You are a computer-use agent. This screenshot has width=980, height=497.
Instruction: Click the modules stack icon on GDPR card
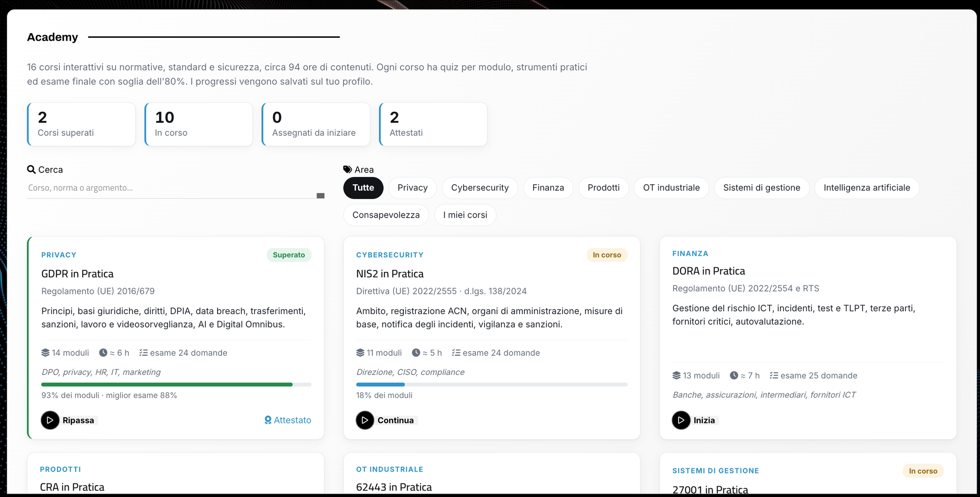tap(46, 352)
